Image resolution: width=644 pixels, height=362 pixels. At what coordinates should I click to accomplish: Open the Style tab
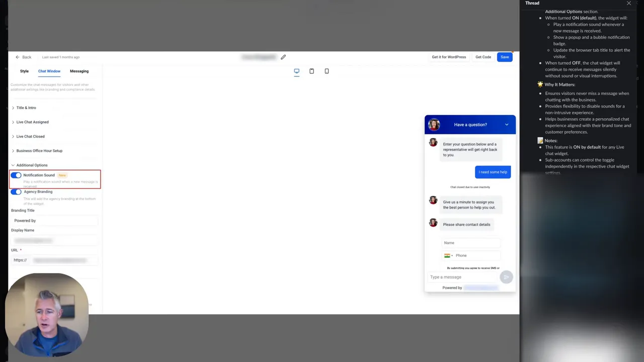pyautogui.click(x=24, y=71)
